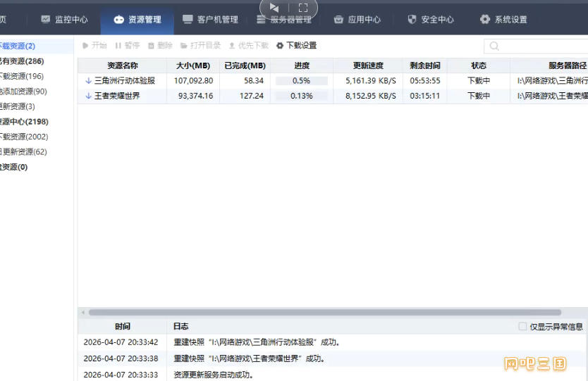The image size is (588, 381).
Task: Select log entry 资源更新服务启动成功
Action: click(333, 374)
